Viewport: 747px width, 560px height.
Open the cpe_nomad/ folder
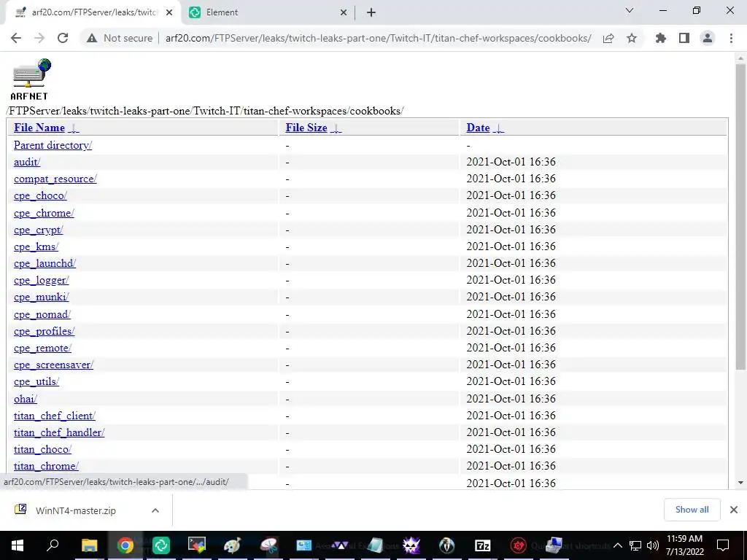click(42, 314)
